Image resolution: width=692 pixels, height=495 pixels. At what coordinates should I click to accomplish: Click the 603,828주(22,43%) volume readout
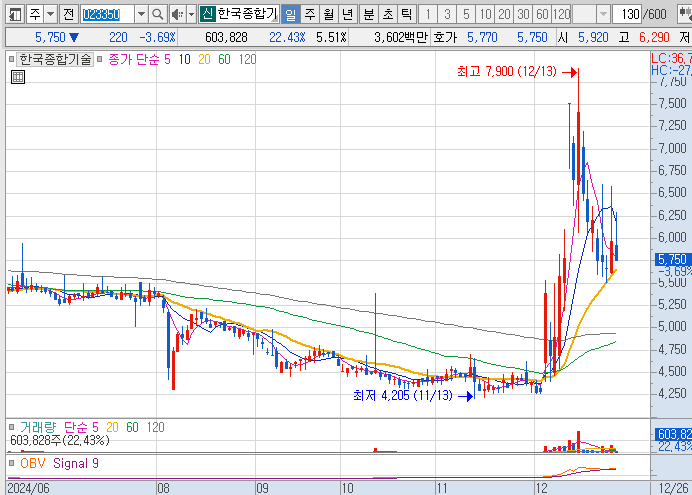(x=60, y=440)
